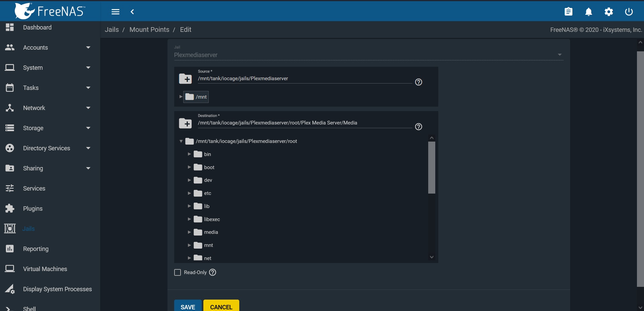Expand the dev folder arrow

tap(189, 180)
